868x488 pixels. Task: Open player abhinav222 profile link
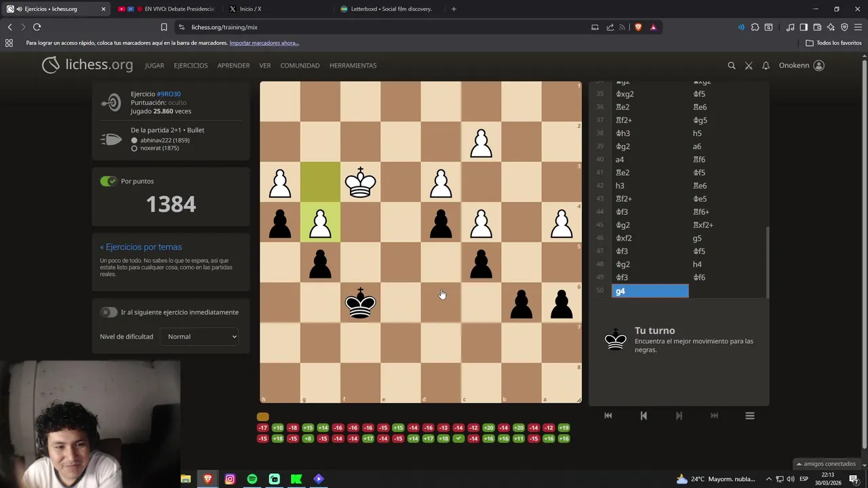165,140
